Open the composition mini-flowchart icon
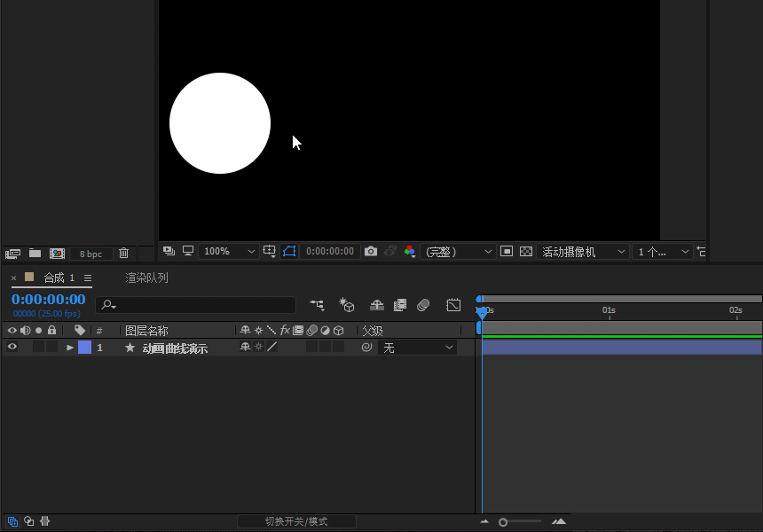 point(317,305)
